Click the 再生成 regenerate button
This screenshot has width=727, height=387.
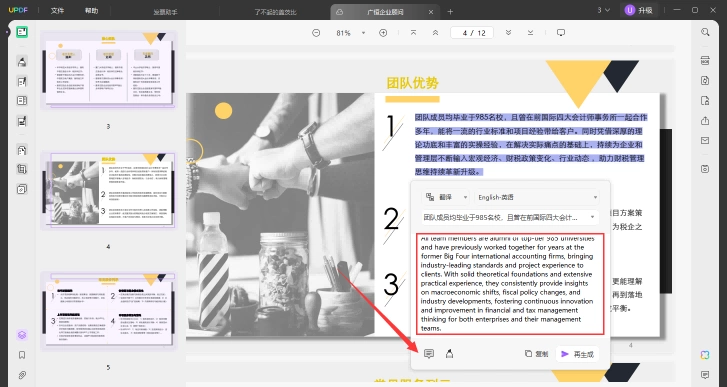[577, 354]
